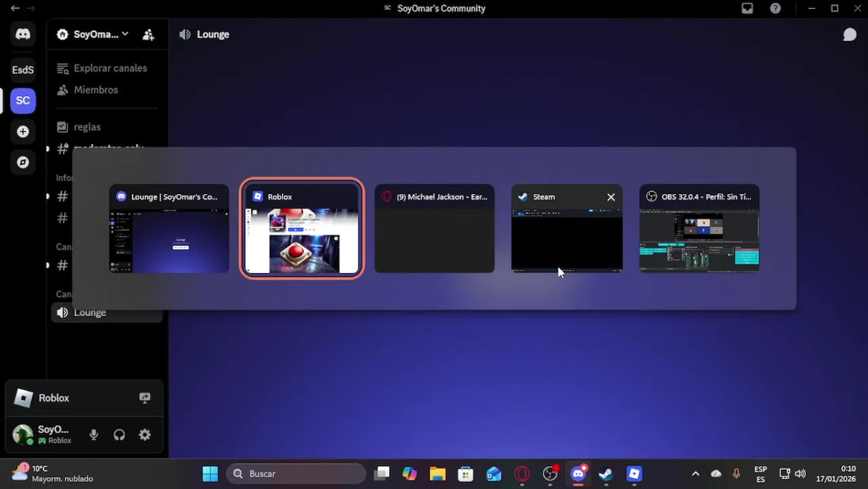Open Roblox from the taskbar
868x489 pixels.
634,473
